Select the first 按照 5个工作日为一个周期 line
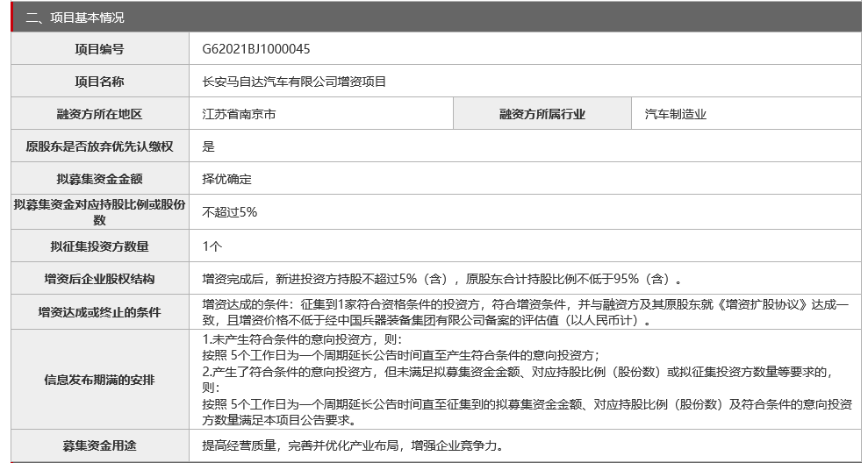The height and width of the screenshot is (463, 868). point(401,355)
